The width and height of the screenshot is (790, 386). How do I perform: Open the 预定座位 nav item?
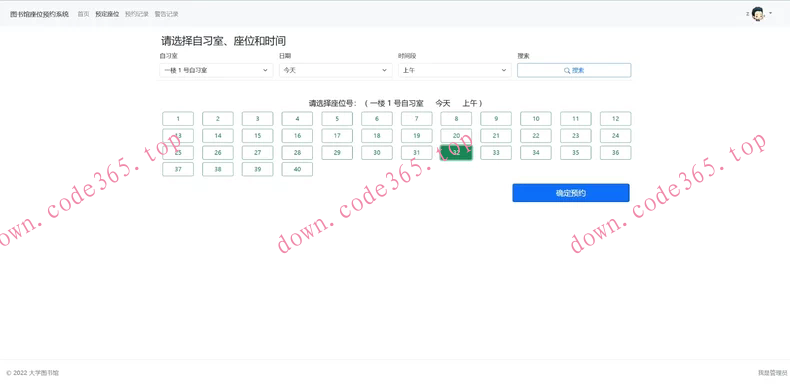107,14
